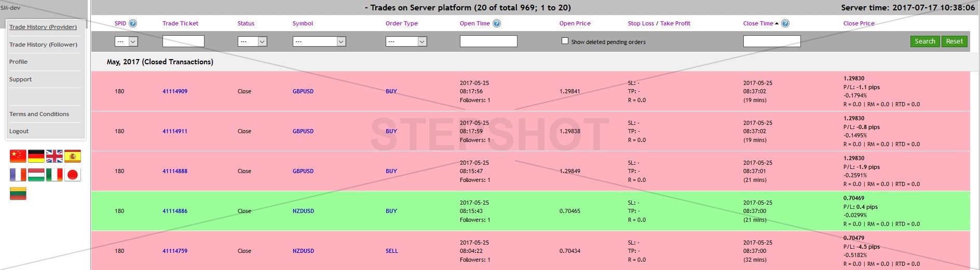Click the Reset filter button
Viewport: 980px width, 270px height.
(954, 41)
